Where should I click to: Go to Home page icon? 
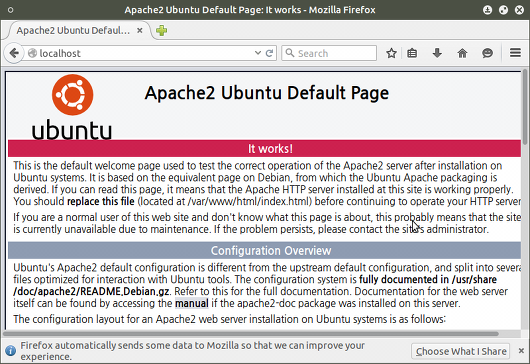click(462, 53)
